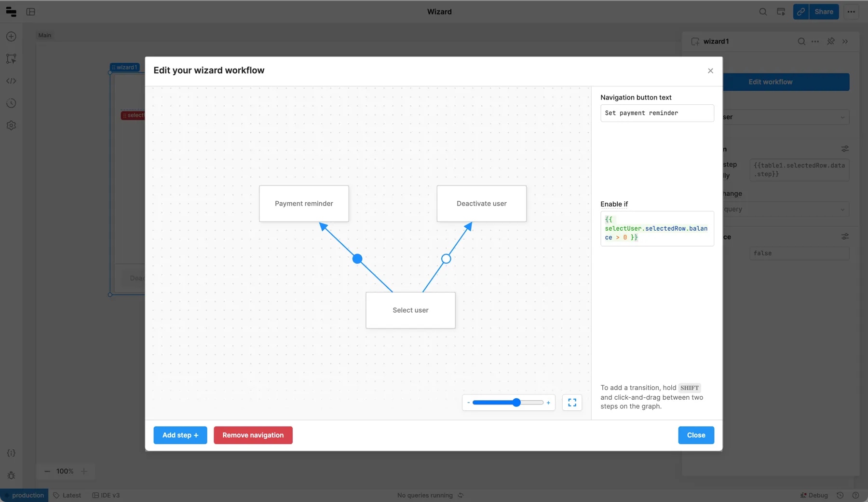The height and width of the screenshot is (502, 868).
Task: Open the Retool logo menu
Action: pyautogui.click(x=11, y=12)
